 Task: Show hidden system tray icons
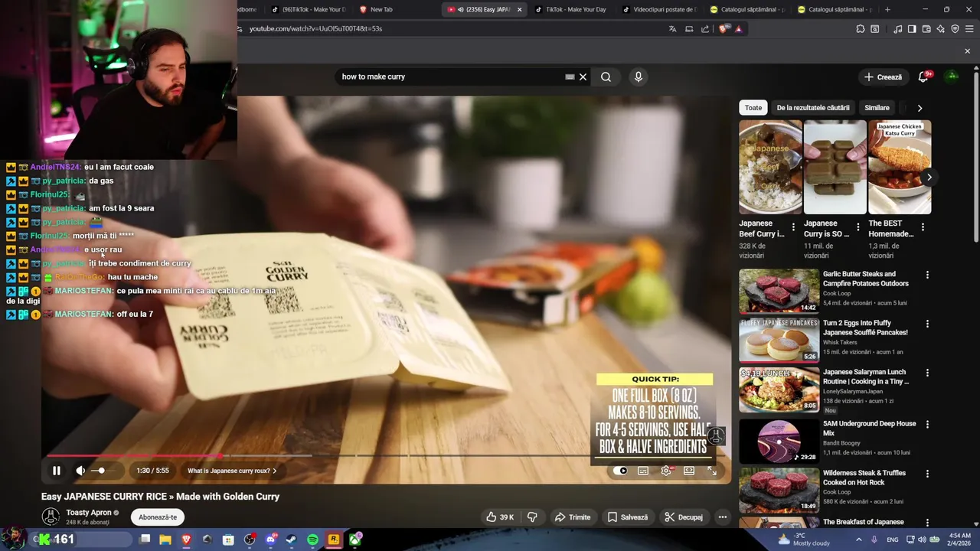click(859, 540)
